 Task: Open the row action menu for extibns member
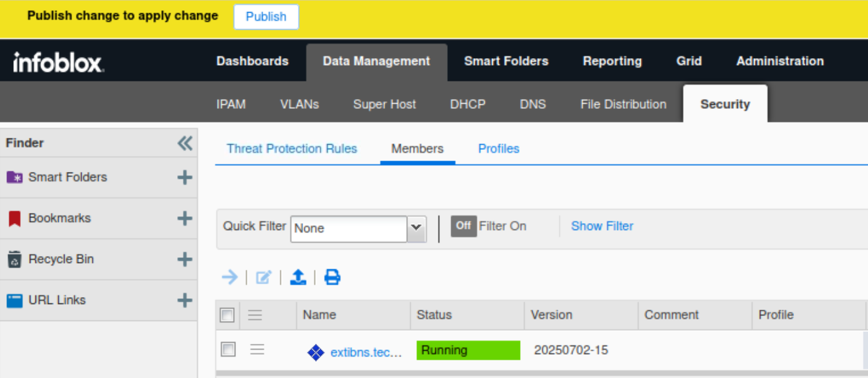(x=257, y=350)
